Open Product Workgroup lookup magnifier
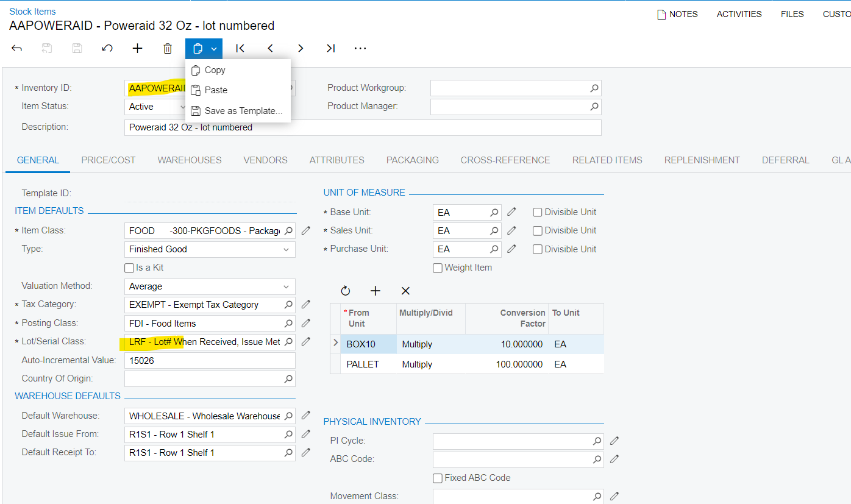The height and width of the screenshot is (504, 851). click(594, 88)
